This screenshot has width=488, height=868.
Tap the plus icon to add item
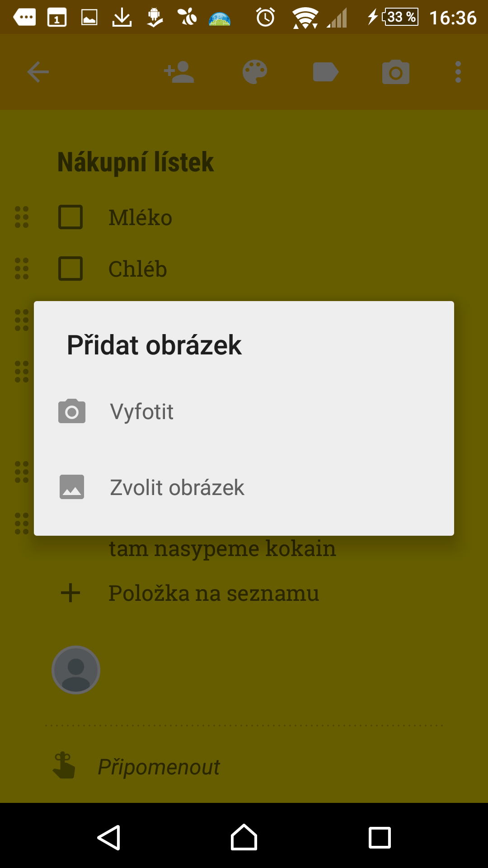[x=70, y=593]
